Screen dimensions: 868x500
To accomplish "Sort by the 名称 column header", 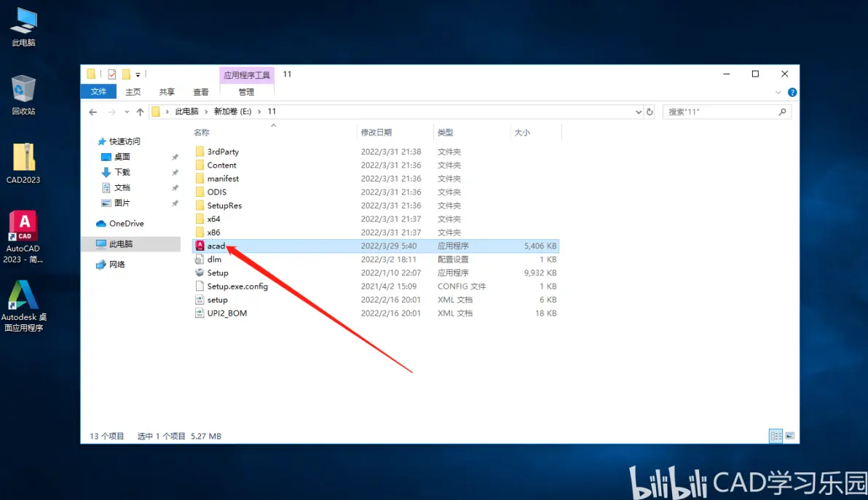I will click(202, 133).
